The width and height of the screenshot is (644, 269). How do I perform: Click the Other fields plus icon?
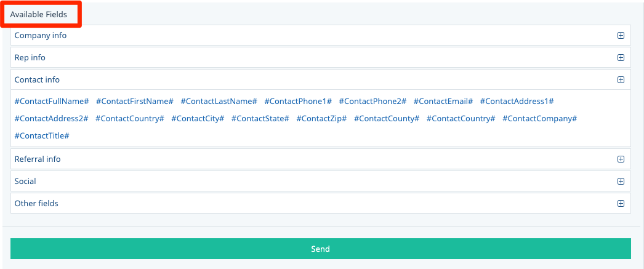click(621, 204)
